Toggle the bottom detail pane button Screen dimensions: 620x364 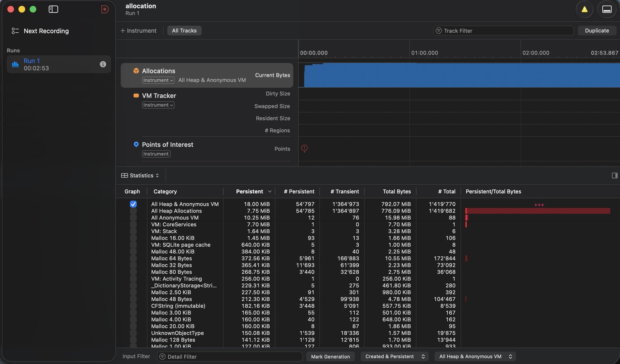[607, 9]
